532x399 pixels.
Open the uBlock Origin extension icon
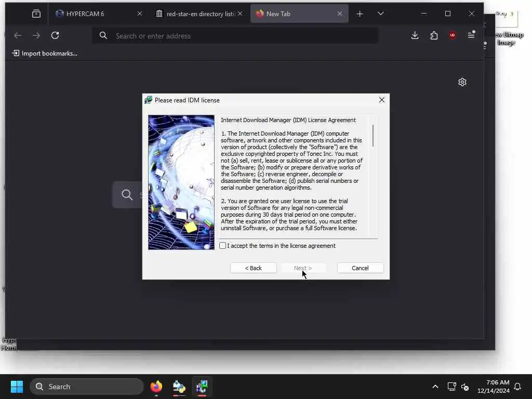tap(453, 35)
